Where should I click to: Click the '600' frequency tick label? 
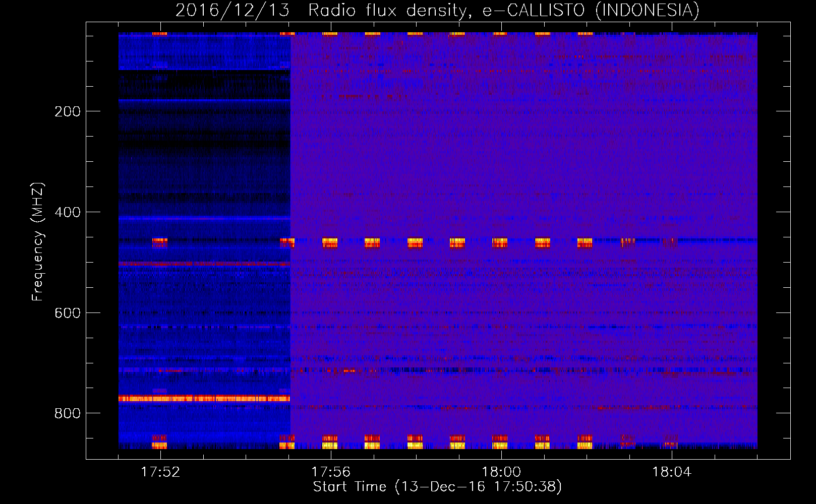[x=68, y=313]
